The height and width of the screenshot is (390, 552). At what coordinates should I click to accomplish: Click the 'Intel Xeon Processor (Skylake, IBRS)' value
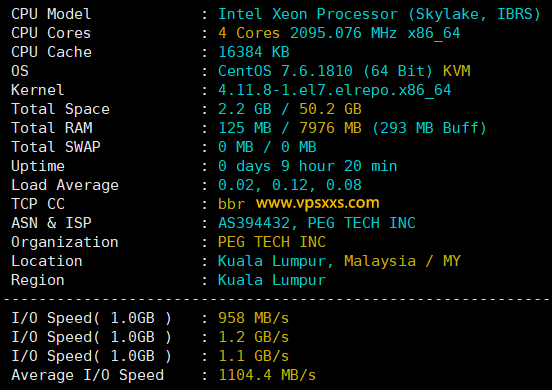(x=379, y=14)
